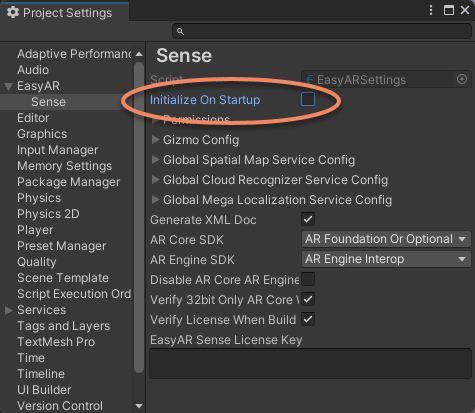Toggle Verify License When Build checkbox
Image resolution: width=475 pixels, height=413 pixels.
tap(308, 319)
